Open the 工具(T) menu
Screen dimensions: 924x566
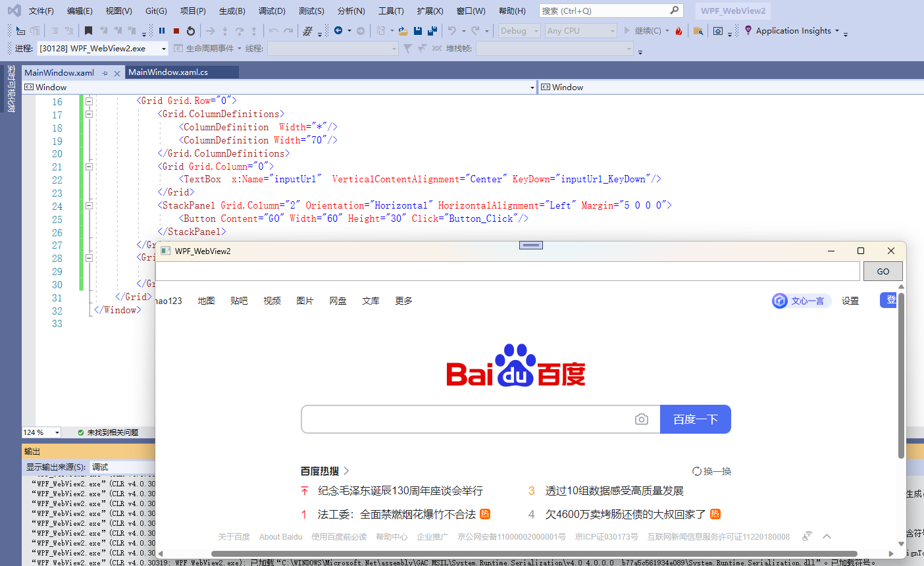click(x=391, y=11)
